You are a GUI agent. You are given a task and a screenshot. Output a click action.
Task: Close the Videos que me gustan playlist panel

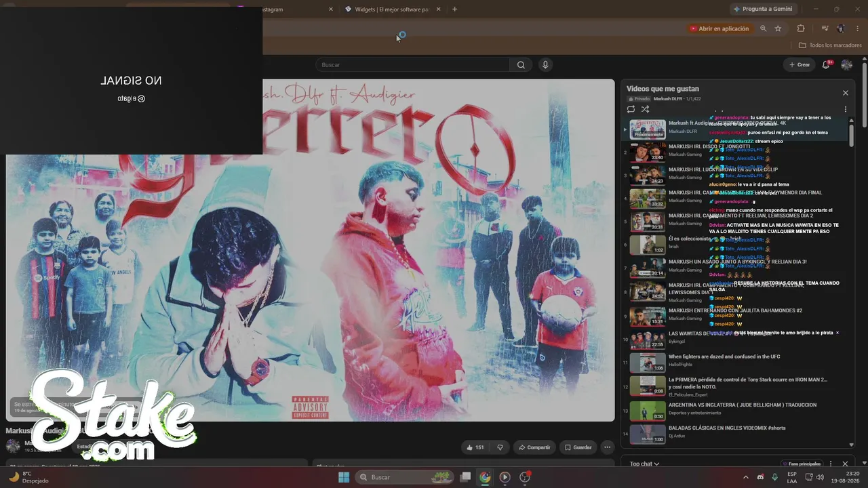point(846,93)
